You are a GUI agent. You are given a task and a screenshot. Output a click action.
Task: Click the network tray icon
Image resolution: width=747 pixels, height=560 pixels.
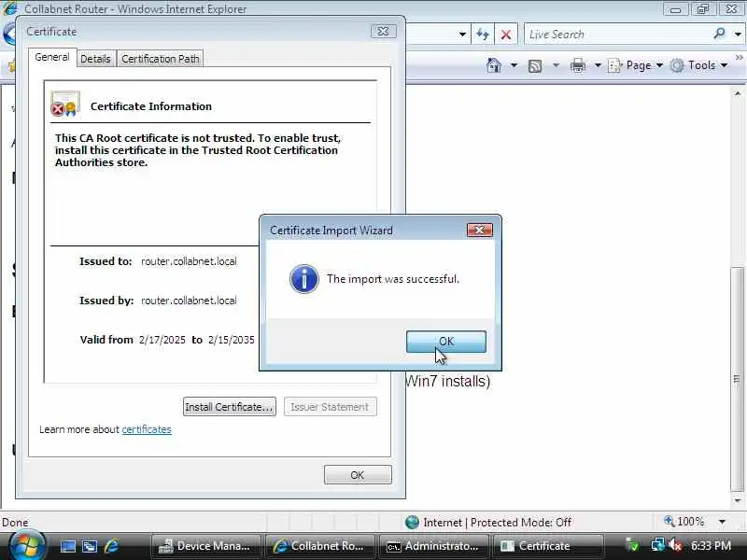(x=658, y=545)
